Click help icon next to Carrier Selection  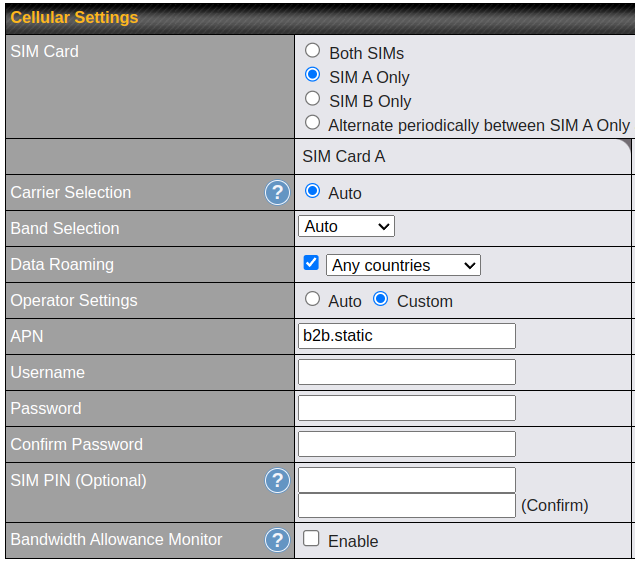coord(277,193)
